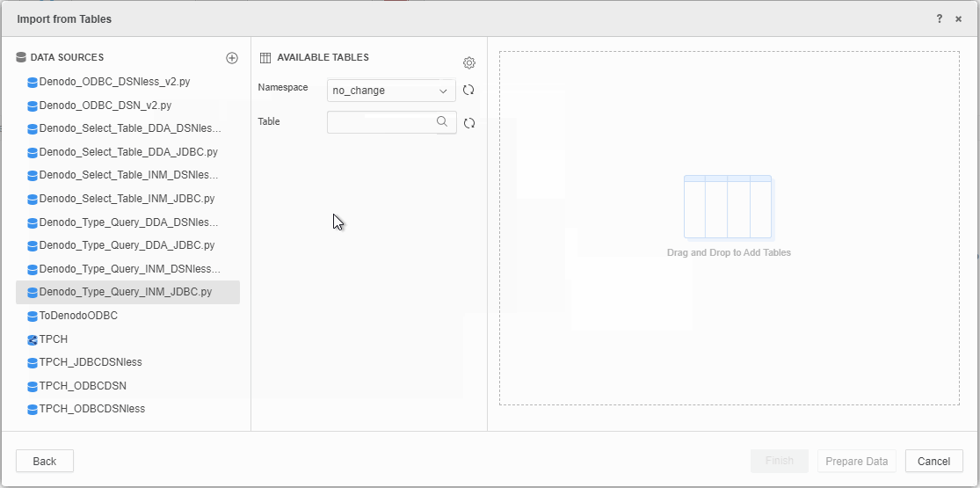Screen dimensions: 980x488
Task: Select Denodo_Type_Query_DDA_DSNless data source
Action: (x=127, y=222)
